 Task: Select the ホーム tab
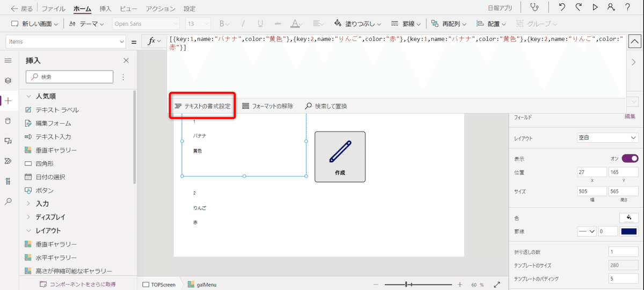point(83,9)
